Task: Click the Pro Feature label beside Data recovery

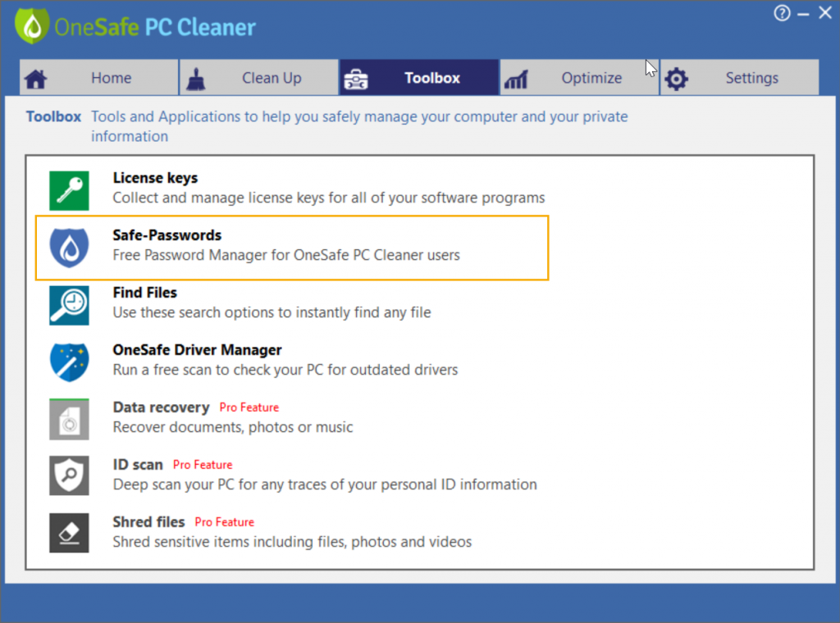Action: click(x=249, y=407)
